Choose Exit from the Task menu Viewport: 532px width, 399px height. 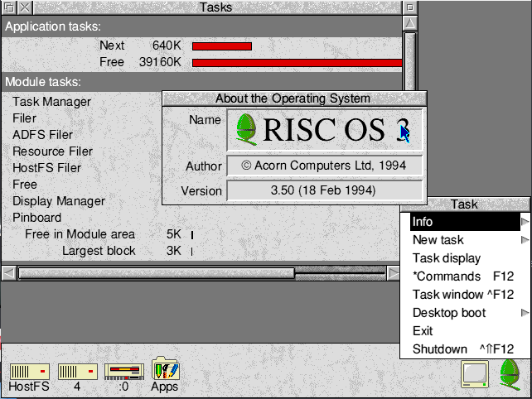tap(465, 331)
